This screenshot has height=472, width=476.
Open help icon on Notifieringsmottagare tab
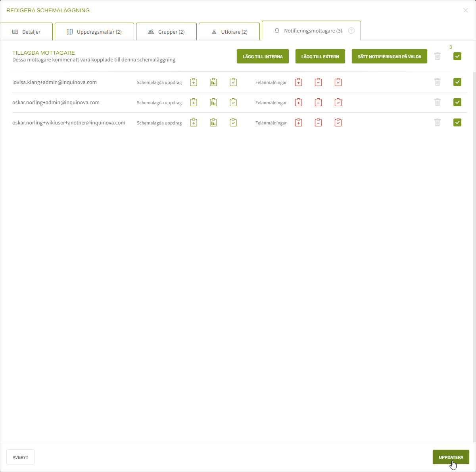[351, 31]
